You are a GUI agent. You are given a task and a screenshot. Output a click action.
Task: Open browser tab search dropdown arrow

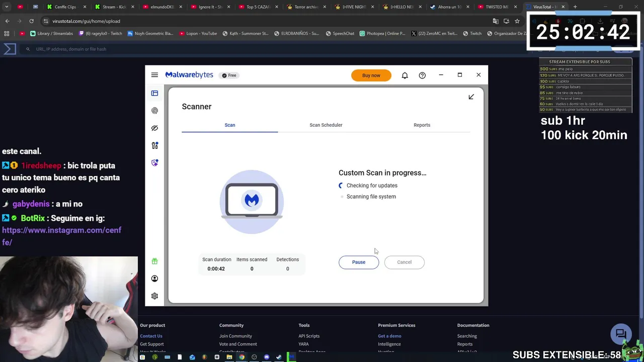tap(6, 7)
